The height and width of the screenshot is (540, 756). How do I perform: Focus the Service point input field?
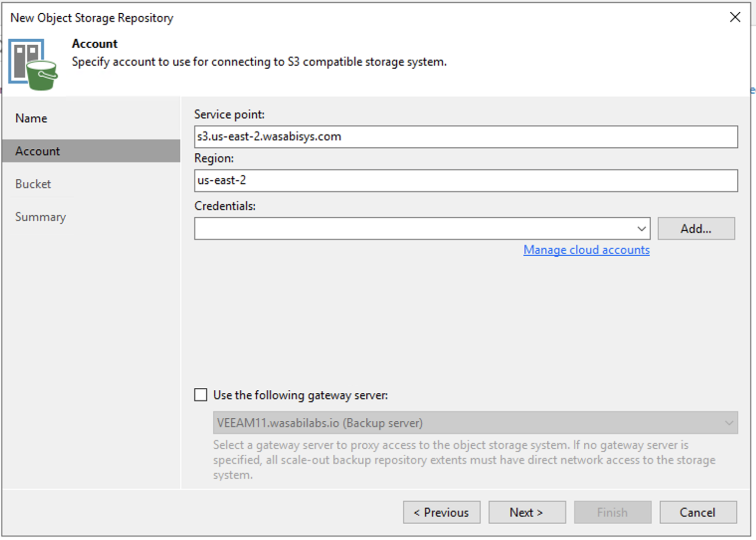(x=466, y=136)
